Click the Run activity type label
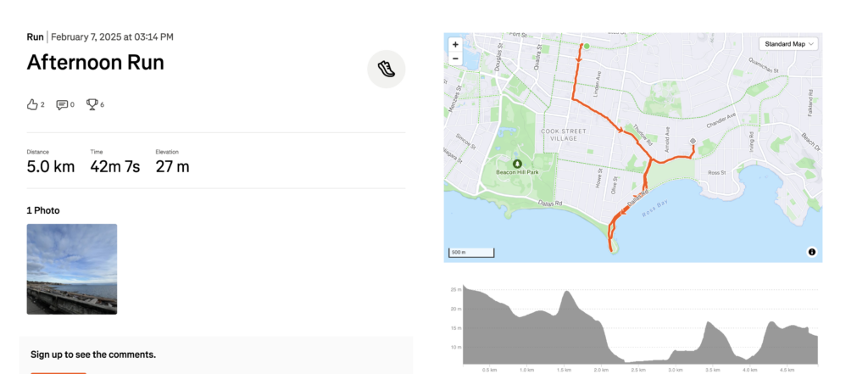Viewport: 868px width, 374px height. click(x=35, y=36)
